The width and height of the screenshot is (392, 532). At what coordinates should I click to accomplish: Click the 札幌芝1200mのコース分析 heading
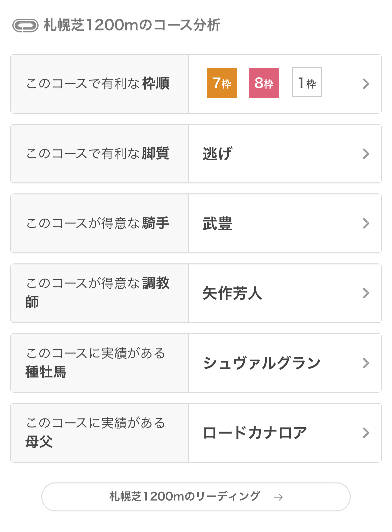click(x=132, y=25)
